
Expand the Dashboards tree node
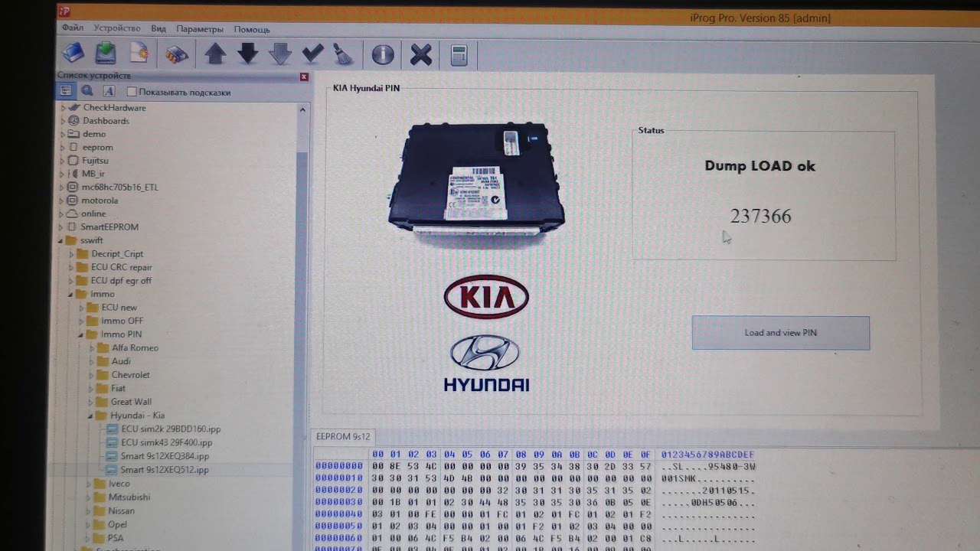point(64,121)
